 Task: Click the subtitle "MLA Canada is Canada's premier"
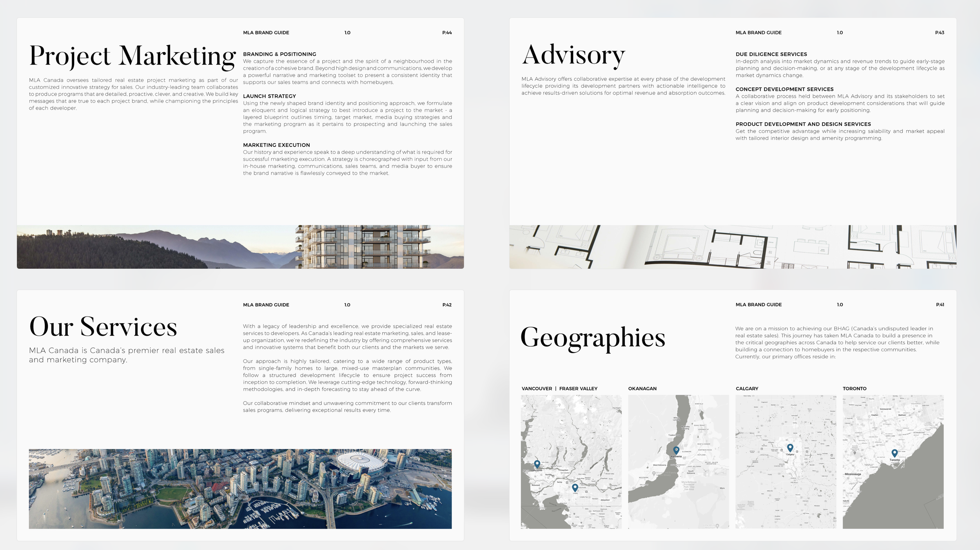127,355
